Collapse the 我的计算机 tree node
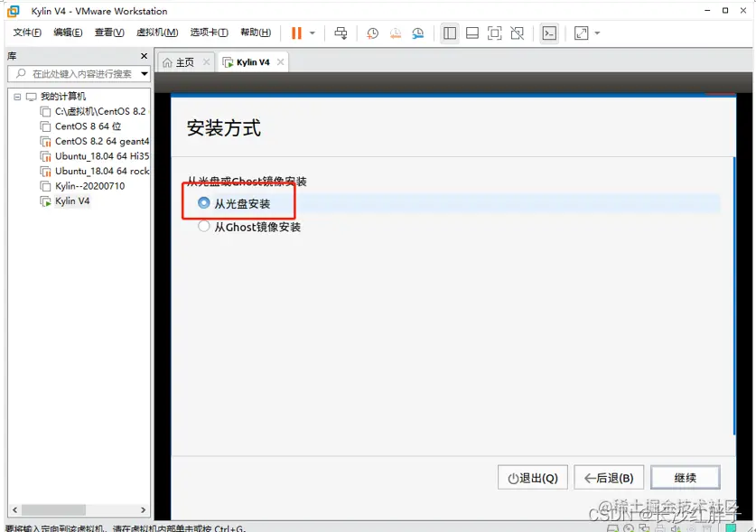This screenshot has width=756, height=532. pos(16,96)
